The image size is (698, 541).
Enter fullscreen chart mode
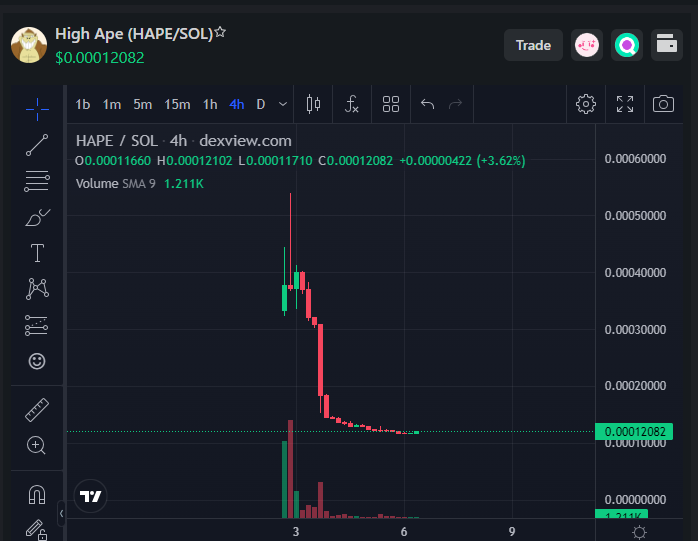click(625, 104)
